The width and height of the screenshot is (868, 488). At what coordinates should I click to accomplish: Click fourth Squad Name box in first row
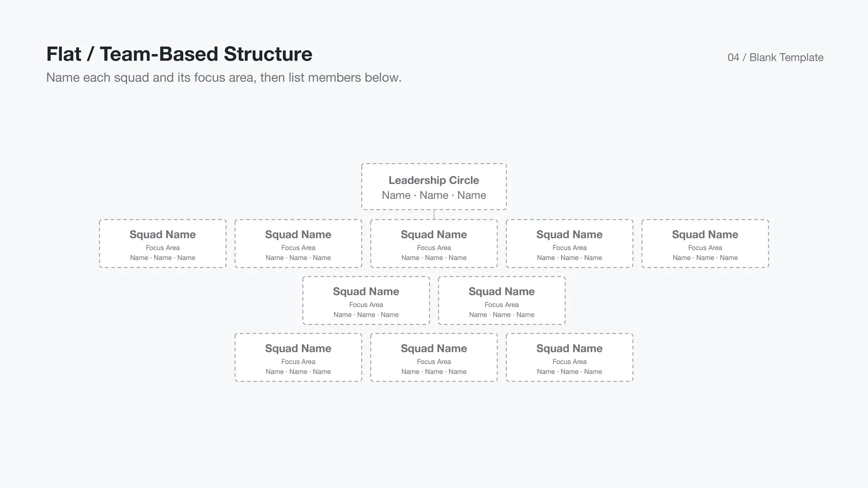pyautogui.click(x=570, y=244)
